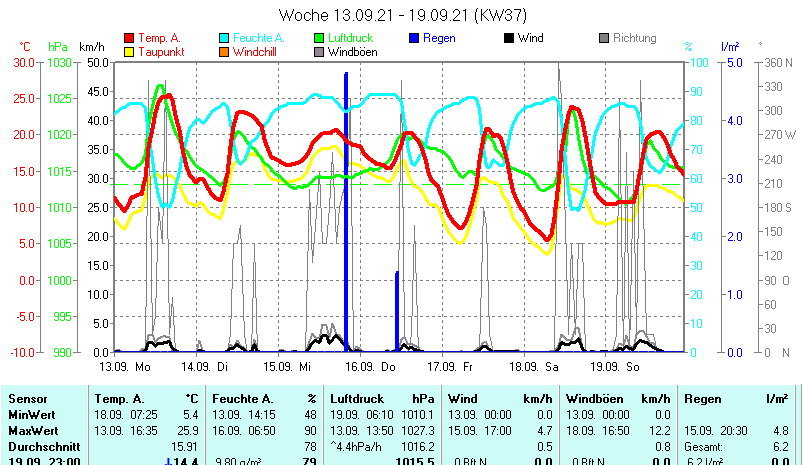Click the cyan Feuchte A. legend swatch
This screenshot has height=465, width=810.
pos(224,38)
